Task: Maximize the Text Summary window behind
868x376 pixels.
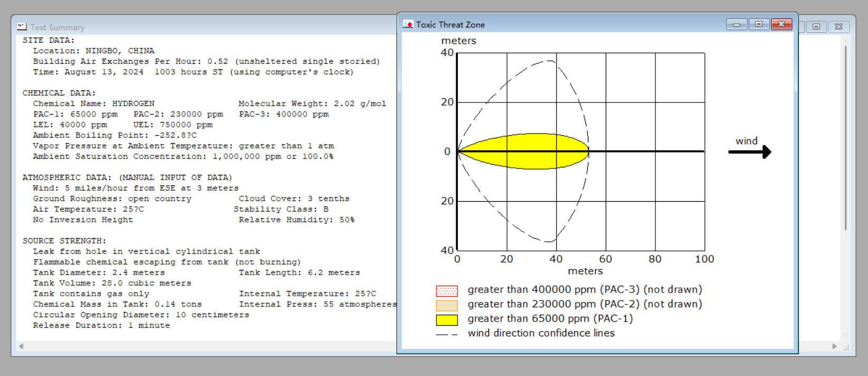Action: tap(816, 26)
